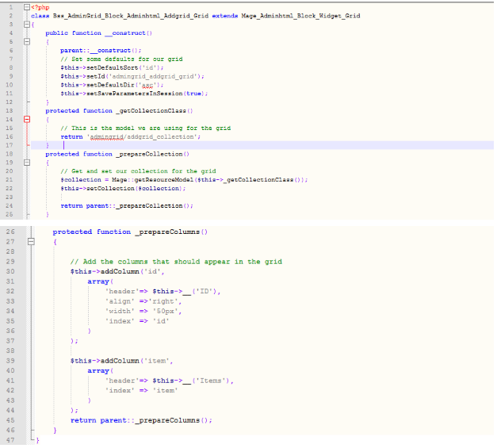Click the parent::__construct() call
The height and width of the screenshot is (448, 497).
click(x=101, y=51)
